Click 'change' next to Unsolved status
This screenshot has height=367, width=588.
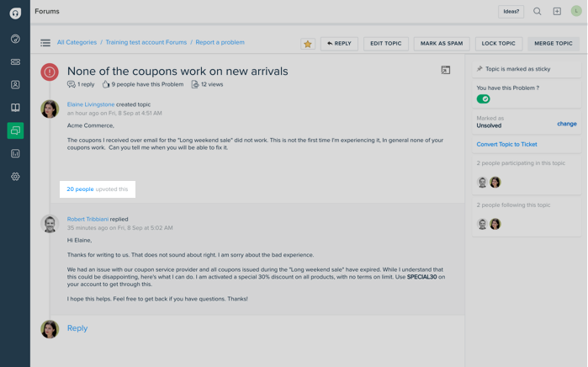pyautogui.click(x=566, y=124)
